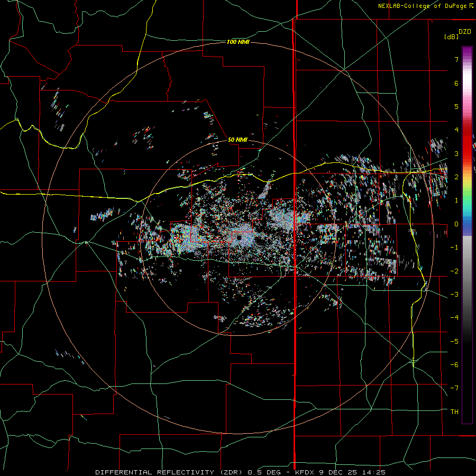Click the -3 value on the color scale
The height and width of the screenshot is (476, 476).
click(x=454, y=295)
